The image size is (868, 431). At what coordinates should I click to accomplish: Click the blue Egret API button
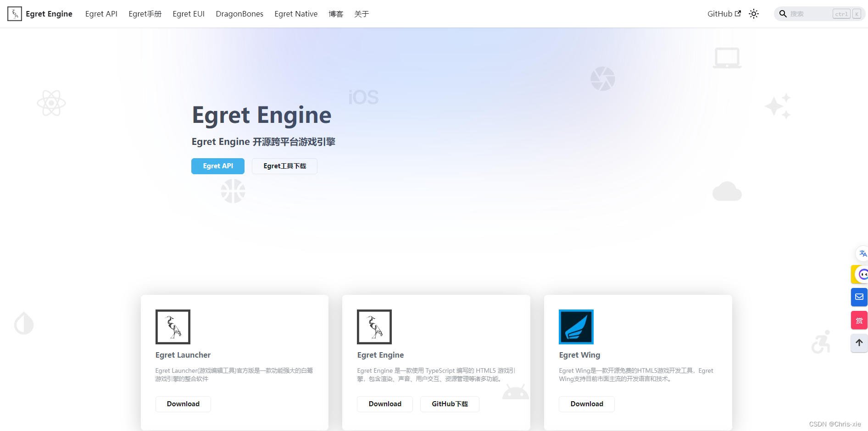tap(218, 166)
